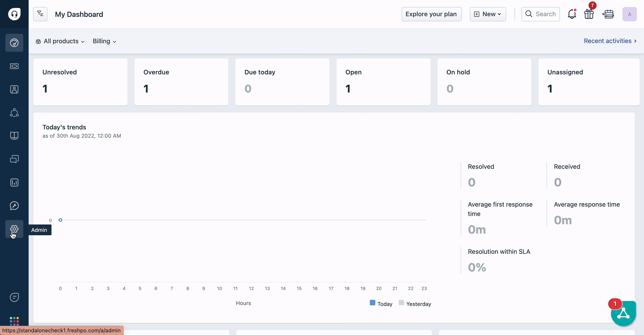Toggle the dashboard filter panel button
The height and width of the screenshot is (335, 644).
point(40,14)
